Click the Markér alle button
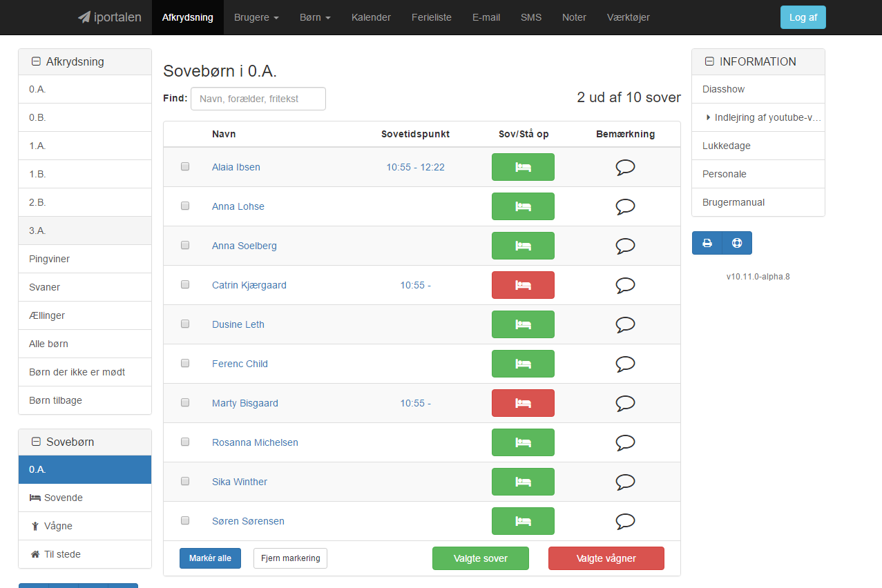The image size is (882, 588). pyautogui.click(x=210, y=558)
